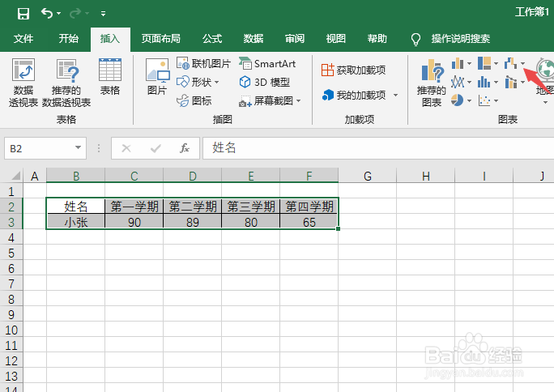The height and width of the screenshot is (392, 554).
Task: Open the Customize Quick Access Toolbar arrow
Action: click(x=103, y=14)
